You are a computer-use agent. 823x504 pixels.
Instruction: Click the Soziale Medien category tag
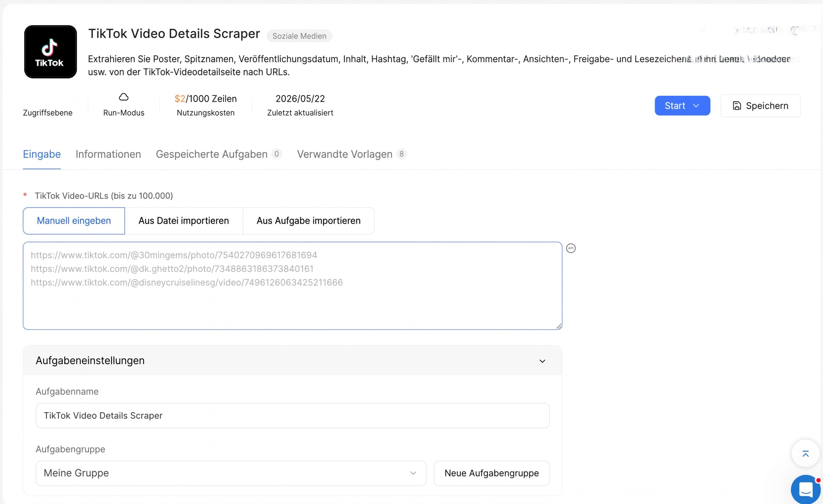[299, 36]
